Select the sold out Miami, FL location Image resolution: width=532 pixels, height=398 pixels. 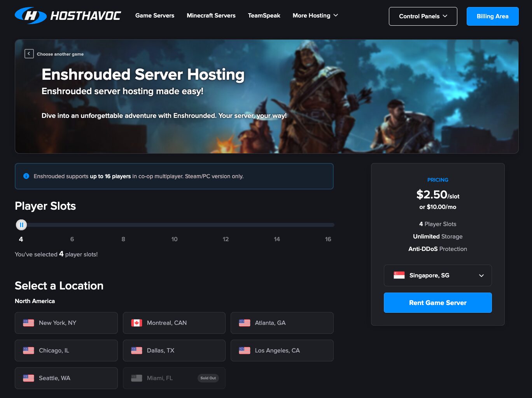(174, 378)
